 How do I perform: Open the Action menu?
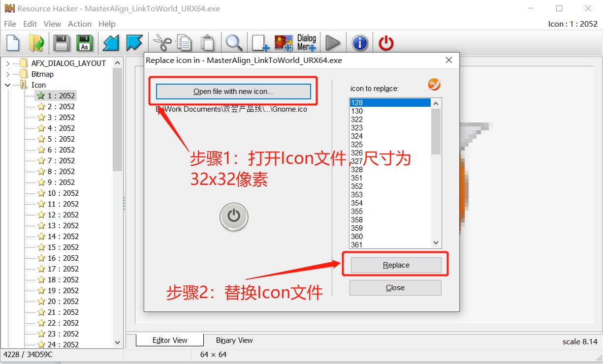pyautogui.click(x=79, y=24)
